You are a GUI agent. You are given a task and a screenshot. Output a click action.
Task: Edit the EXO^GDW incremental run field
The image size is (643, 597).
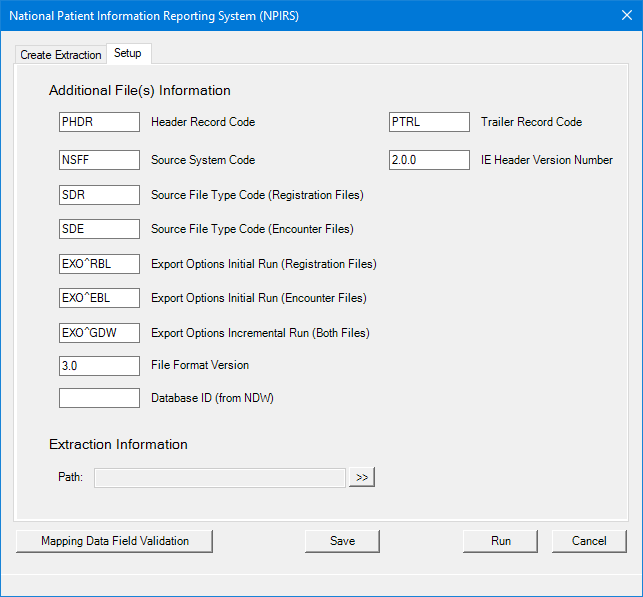pos(99,333)
